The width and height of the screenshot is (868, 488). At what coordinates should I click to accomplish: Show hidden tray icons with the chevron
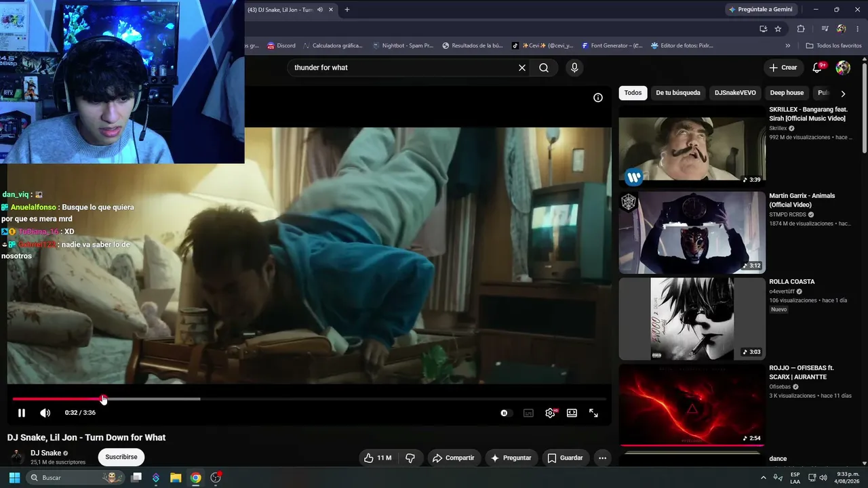tap(764, 478)
